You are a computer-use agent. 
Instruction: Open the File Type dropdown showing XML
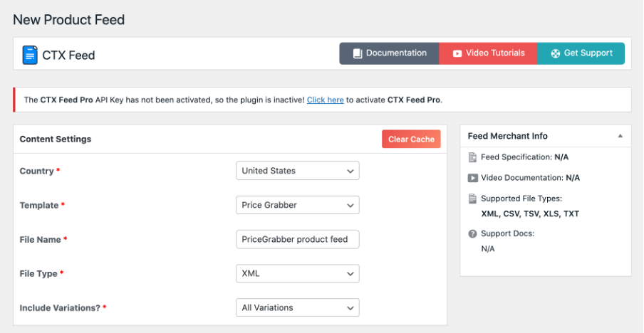pyautogui.click(x=297, y=273)
